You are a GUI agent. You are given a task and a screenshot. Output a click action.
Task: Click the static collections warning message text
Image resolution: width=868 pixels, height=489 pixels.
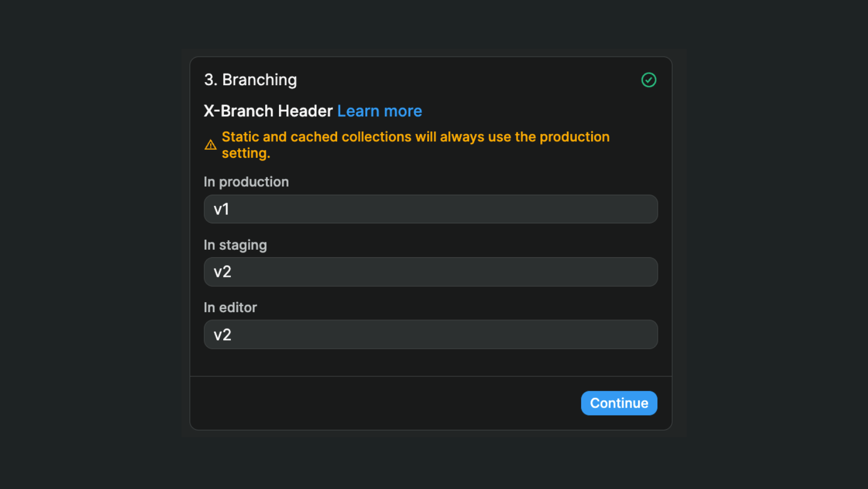415,144
